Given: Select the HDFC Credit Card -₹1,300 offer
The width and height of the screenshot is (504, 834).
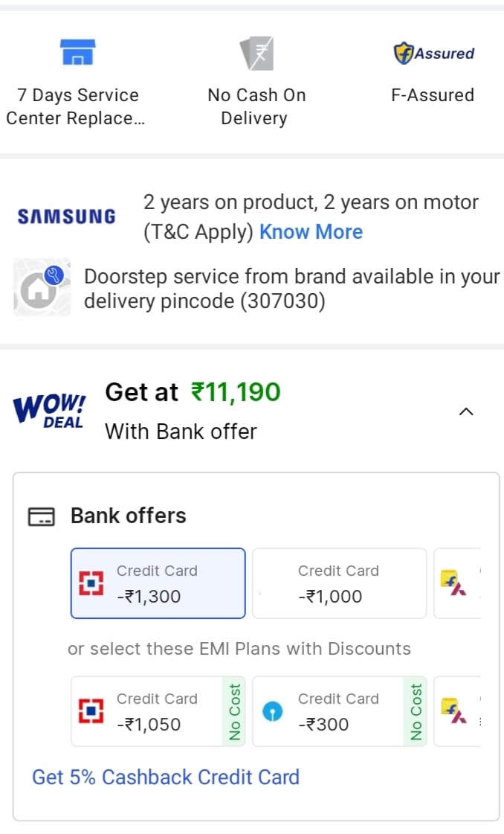Looking at the screenshot, I should tap(158, 583).
